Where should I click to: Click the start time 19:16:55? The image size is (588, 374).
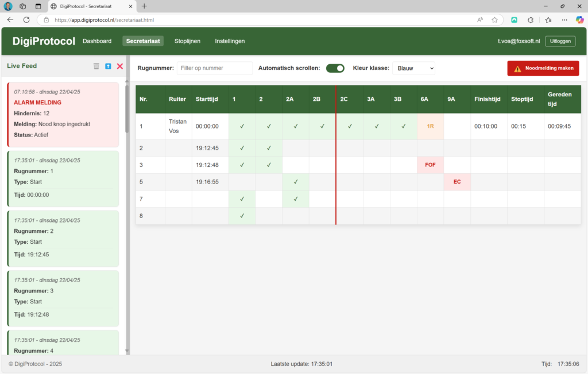207,182
